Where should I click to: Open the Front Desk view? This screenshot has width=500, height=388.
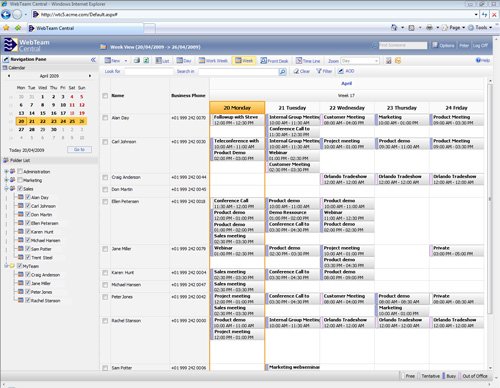274,61
